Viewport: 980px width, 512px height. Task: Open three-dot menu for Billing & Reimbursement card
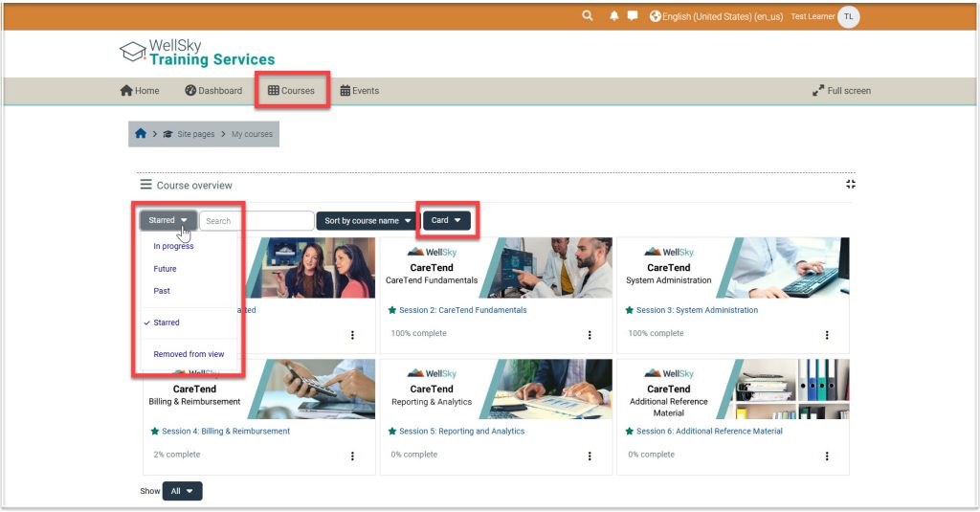coord(352,456)
